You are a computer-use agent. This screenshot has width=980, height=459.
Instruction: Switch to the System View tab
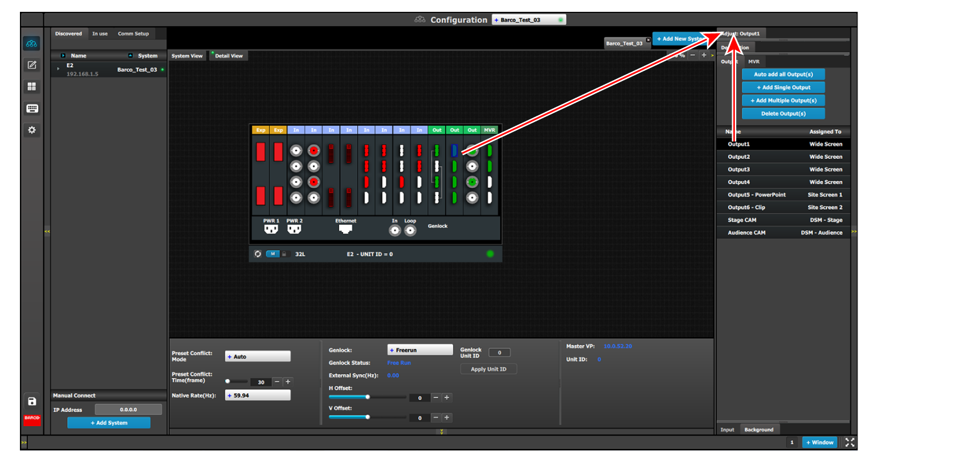(187, 56)
